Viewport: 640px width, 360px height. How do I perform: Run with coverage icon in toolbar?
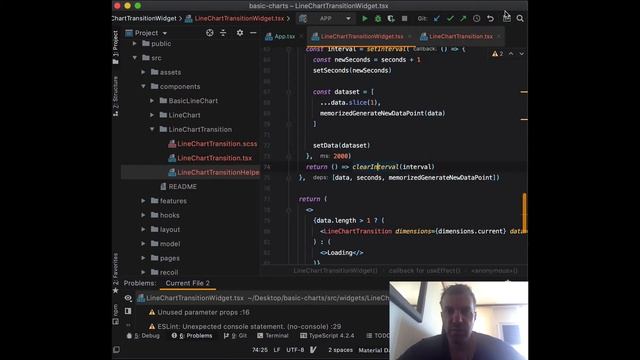[x=391, y=18]
